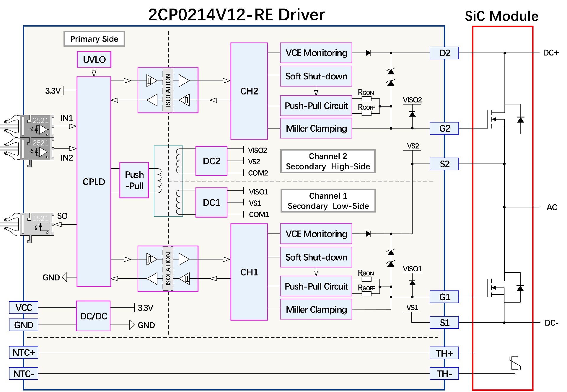Click the CH2 VCE Monitoring block

(x=316, y=53)
